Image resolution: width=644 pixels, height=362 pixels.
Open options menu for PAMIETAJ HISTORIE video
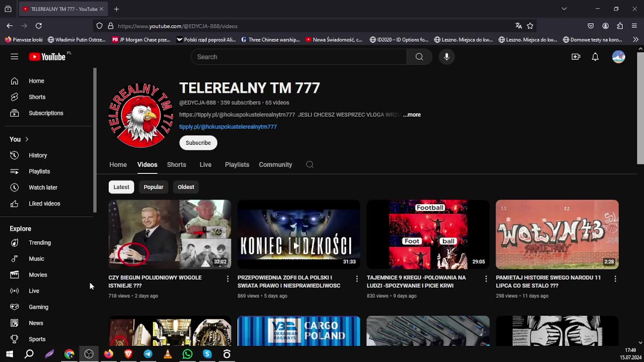pyautogui.click(x=615, y=279)
